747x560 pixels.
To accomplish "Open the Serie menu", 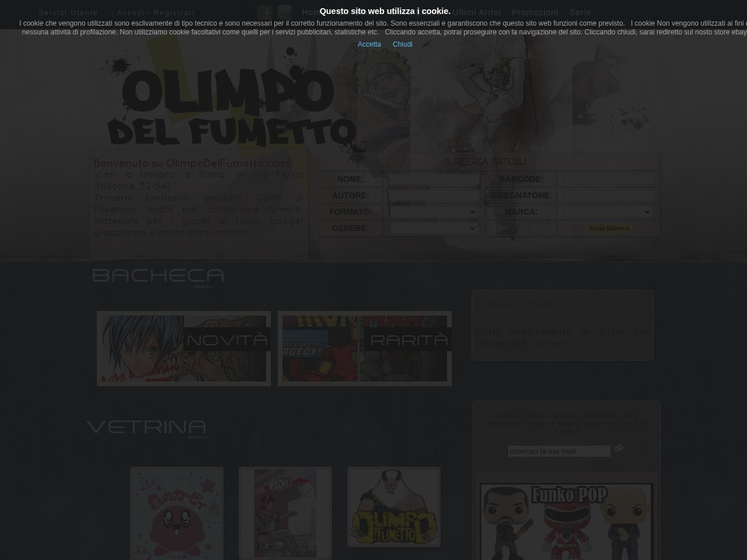I will click(x=580, y=12).
